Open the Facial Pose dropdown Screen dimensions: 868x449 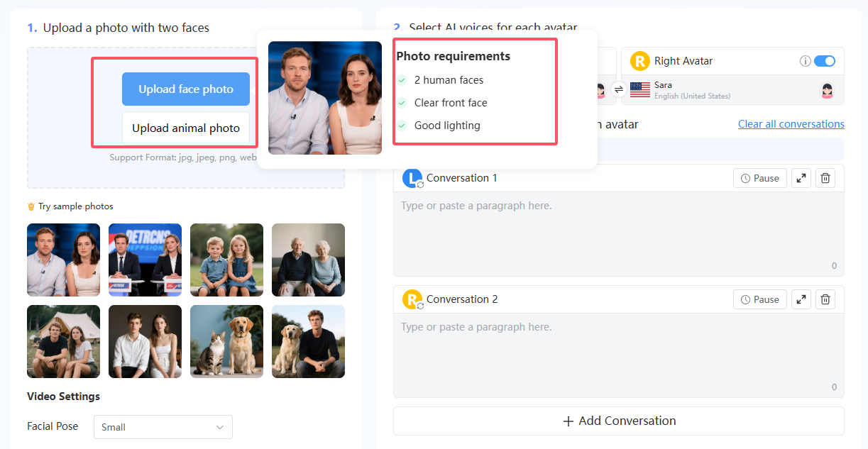[163, 427]
